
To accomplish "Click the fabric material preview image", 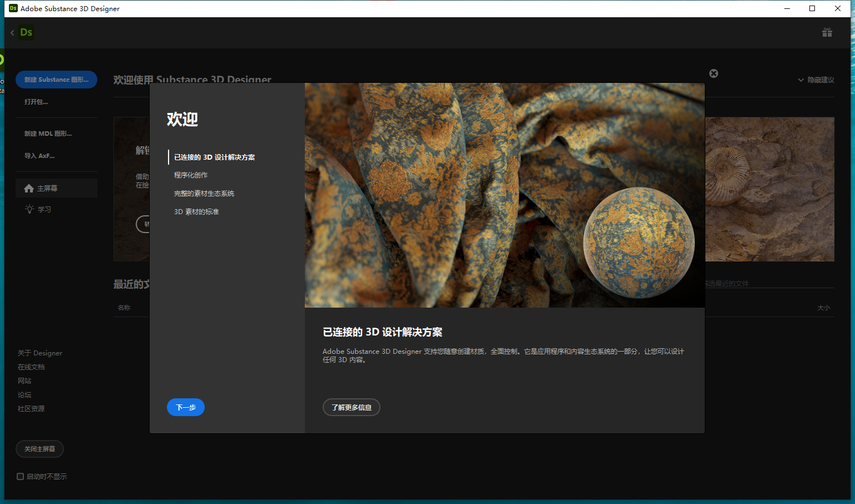I will pos(505,195).
